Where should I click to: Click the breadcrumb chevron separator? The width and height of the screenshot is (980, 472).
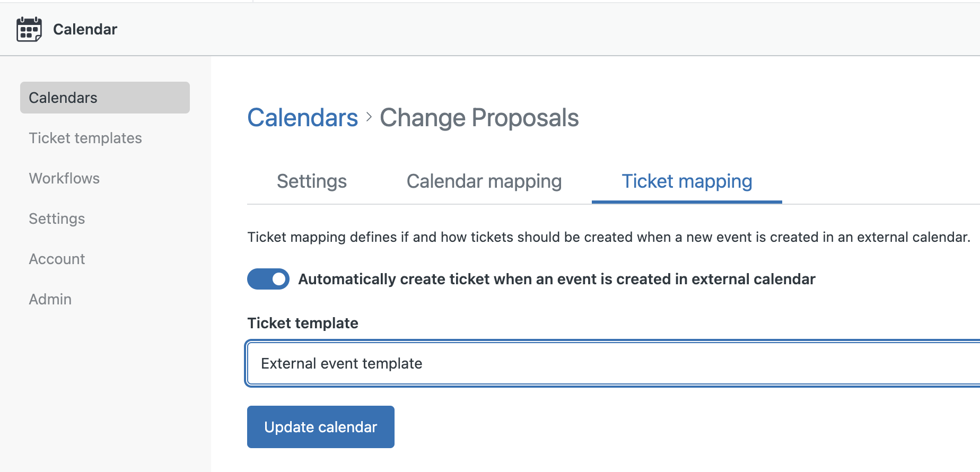tap(369, 118)
